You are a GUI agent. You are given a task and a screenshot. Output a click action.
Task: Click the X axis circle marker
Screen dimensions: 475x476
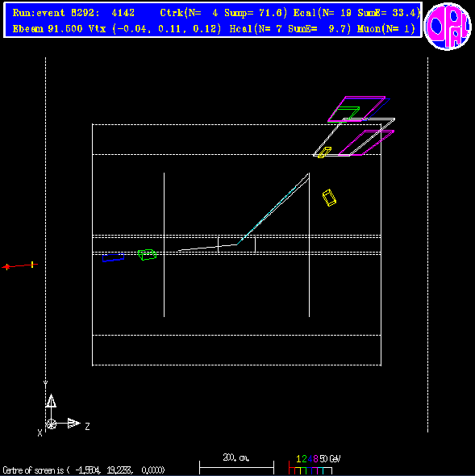[x=51, y=424]
